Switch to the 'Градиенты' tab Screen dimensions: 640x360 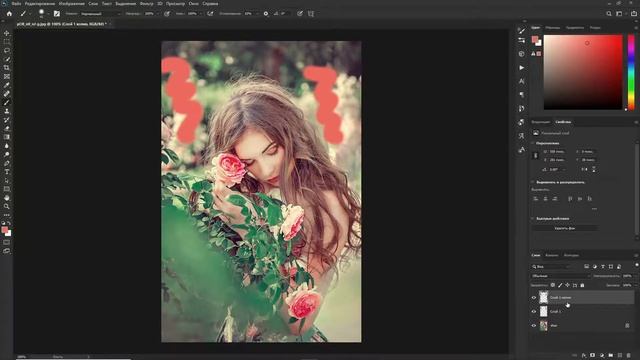click(575, 28)
